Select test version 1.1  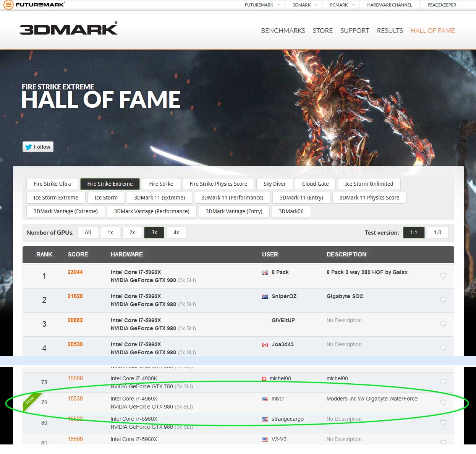tap(414, 232)
